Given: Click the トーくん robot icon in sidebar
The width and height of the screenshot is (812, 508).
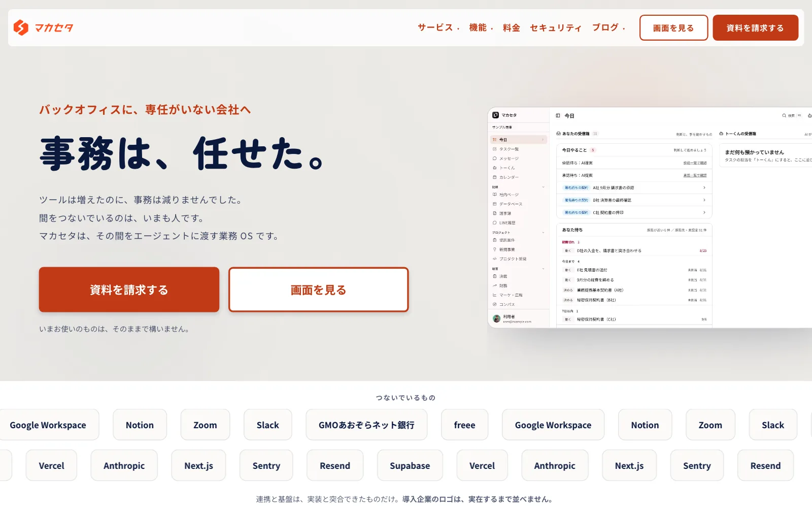Looking at the screenshot, I should click(x=494, y=168).
